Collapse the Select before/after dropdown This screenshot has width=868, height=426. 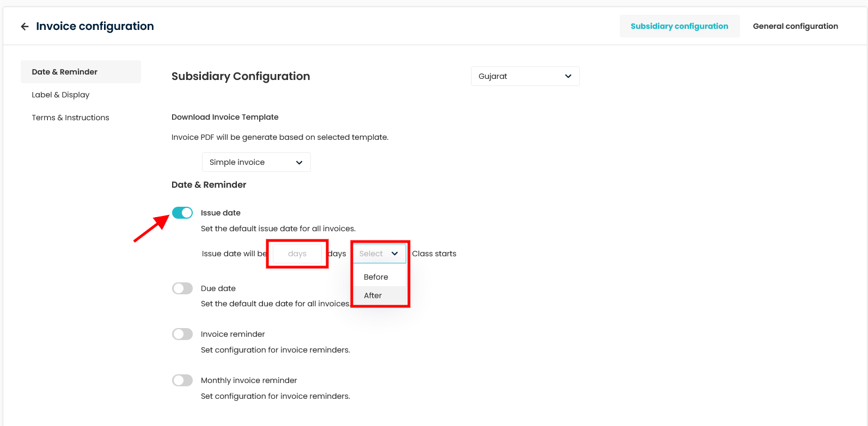click(379, 254)
